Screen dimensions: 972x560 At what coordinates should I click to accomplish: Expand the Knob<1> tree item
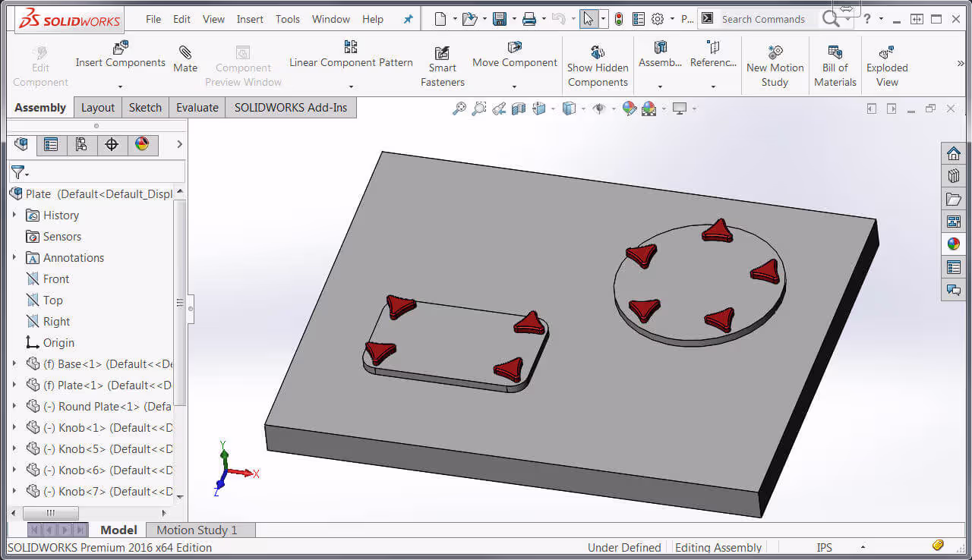[x=14, y=427]
